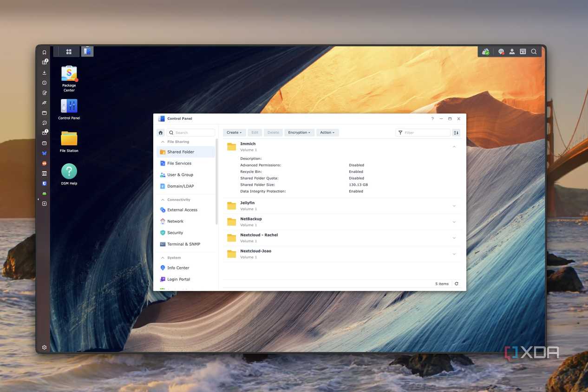This screenshot has width=588, height=392.
Task: Select the Nextcloud - Rachel folder row
Action: 342,238
